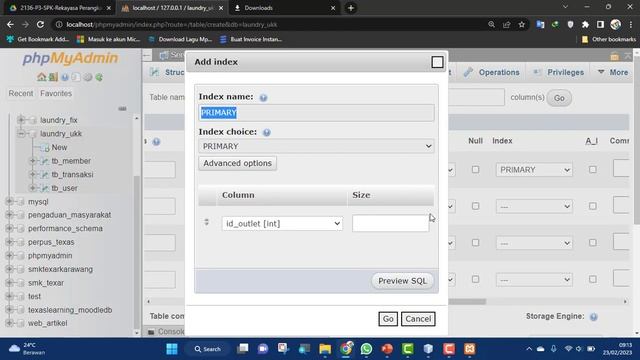Collapse the laundry_ukk database node

pos(21,133)
